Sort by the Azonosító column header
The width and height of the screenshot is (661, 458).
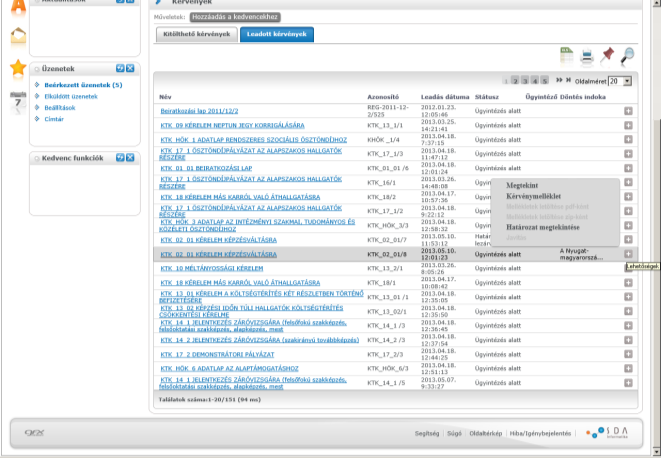pos(383,97)
